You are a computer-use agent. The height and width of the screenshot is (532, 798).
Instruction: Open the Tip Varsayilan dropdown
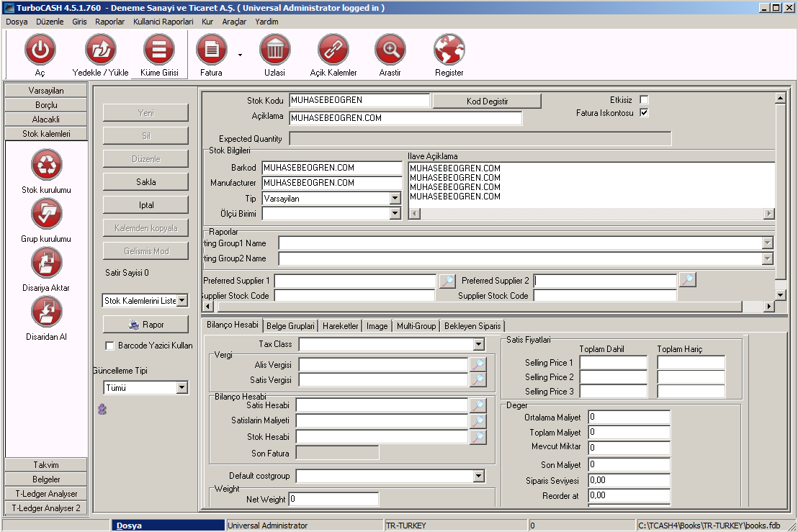pos(395,199)
